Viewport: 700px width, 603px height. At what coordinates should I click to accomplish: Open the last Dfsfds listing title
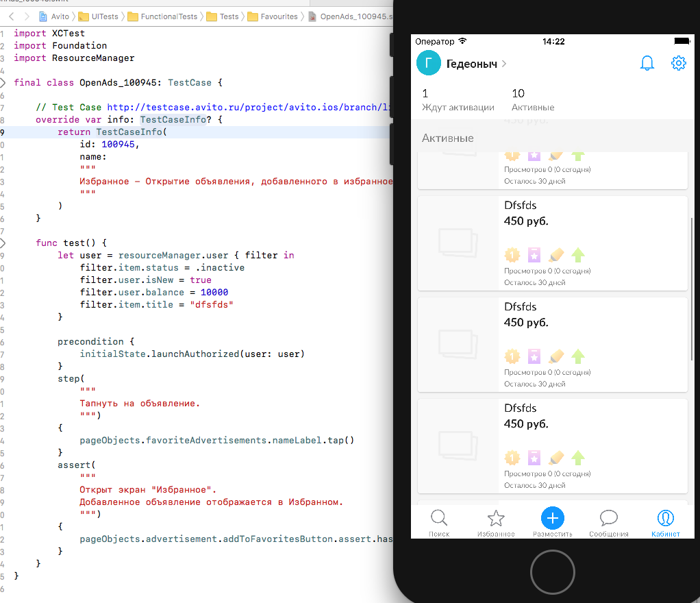(520, 408)
